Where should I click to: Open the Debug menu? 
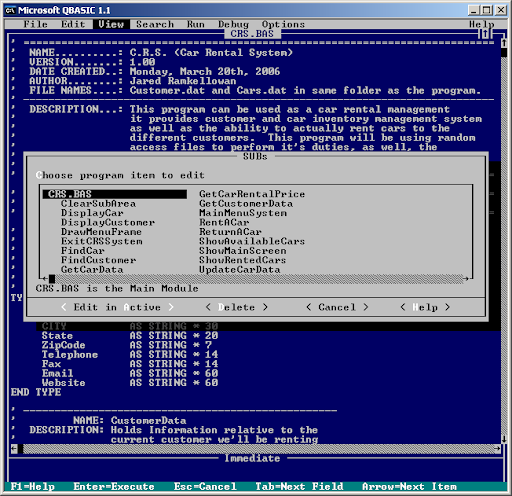[233, 24]
